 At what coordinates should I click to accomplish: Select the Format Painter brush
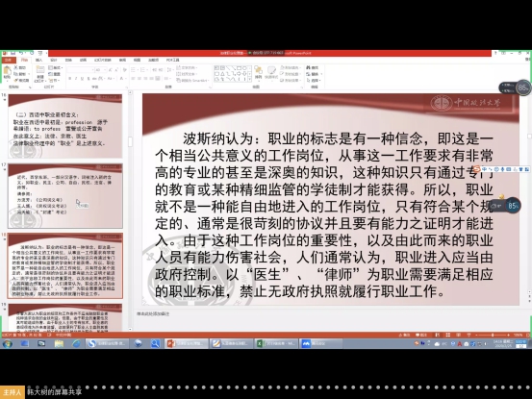point(16,80)
